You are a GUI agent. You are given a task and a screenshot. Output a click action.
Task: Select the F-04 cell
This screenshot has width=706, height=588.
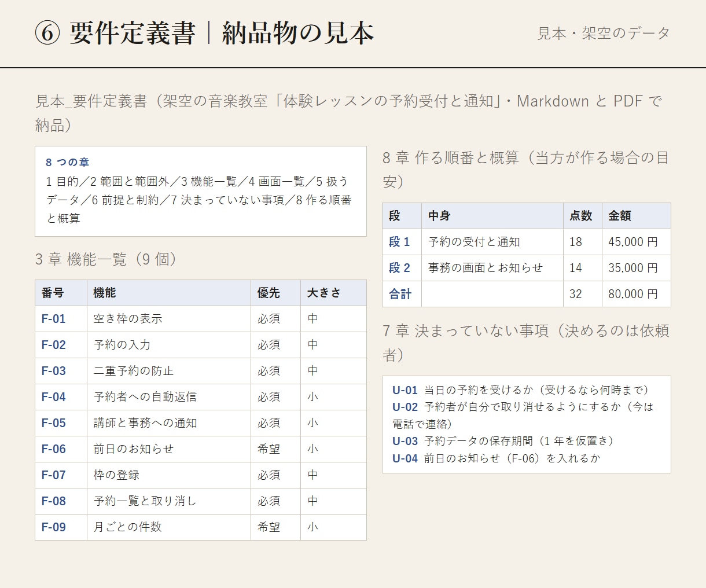tap(61, 397)
